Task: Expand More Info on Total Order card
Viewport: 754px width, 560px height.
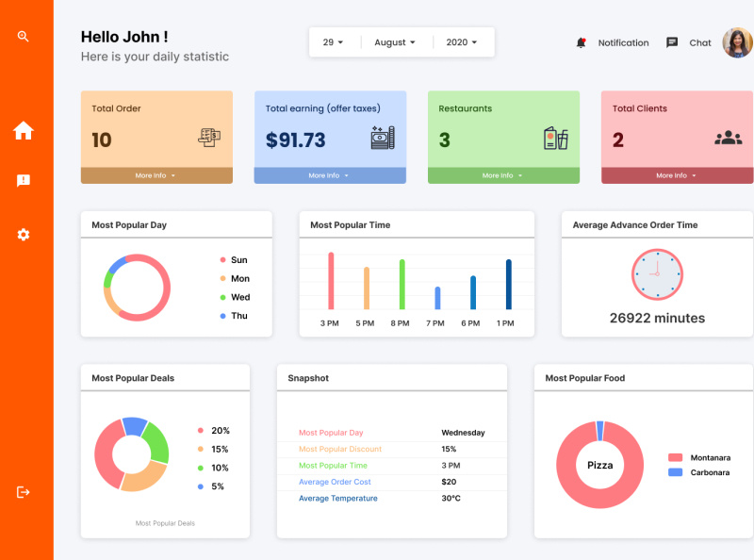Action: (156, 174)
